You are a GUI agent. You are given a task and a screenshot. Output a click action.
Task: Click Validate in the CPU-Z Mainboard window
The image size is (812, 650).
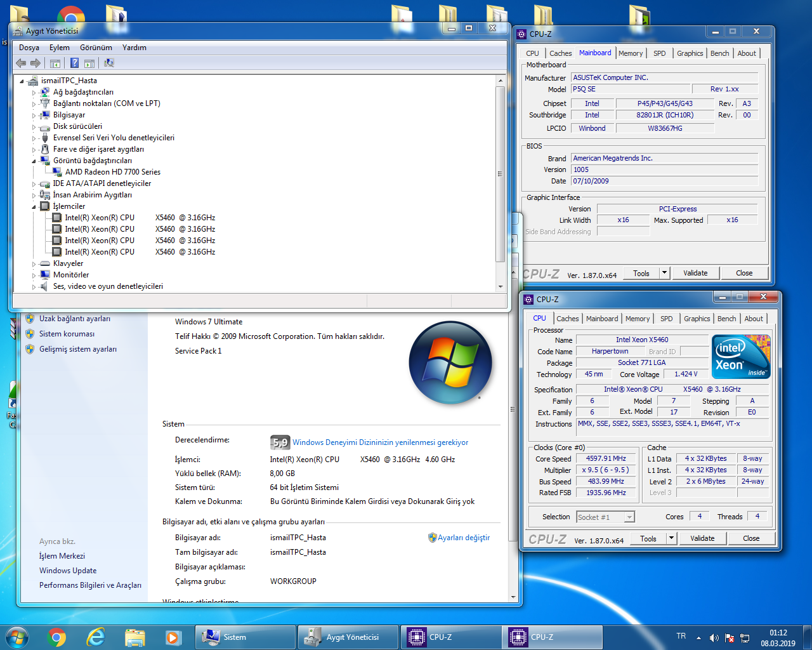click(695, 273)
